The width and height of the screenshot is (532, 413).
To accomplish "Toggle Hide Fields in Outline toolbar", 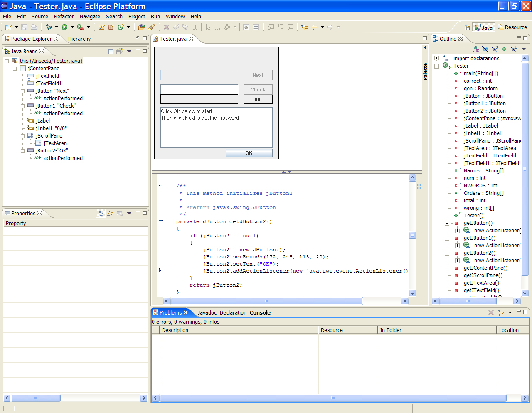I will 485,49.
